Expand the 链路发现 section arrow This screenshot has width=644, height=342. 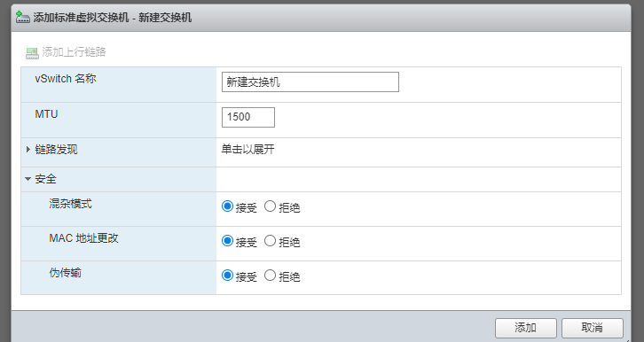[28, 149]
